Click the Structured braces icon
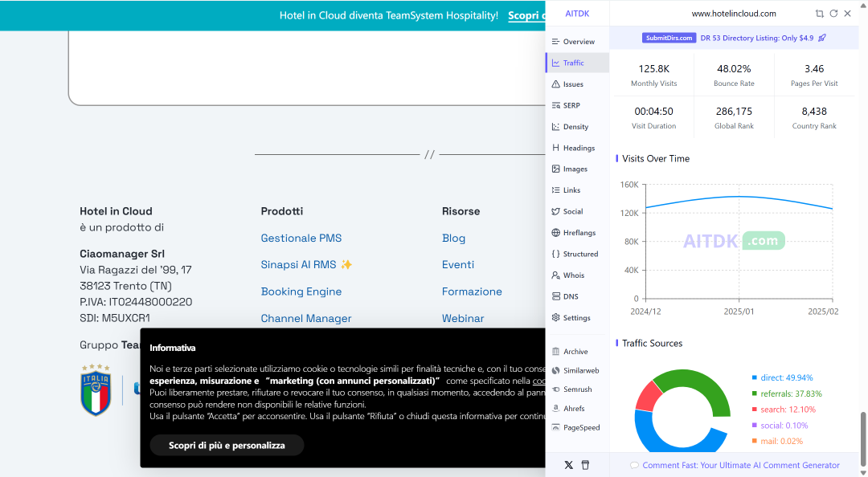 click(556, 254)
